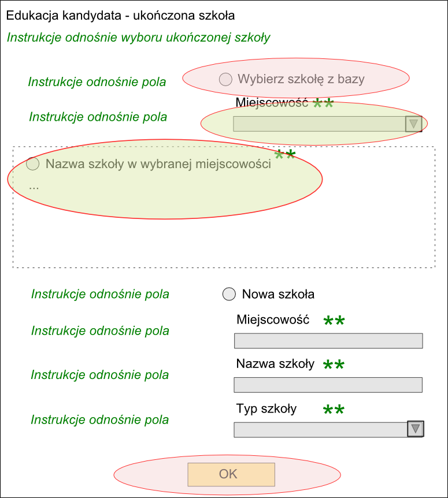This screenshot has width=448, height=498.
Task: Click field instructions beside 'Typ szkoły' dropdown
Action: click(x=100, y=419)
